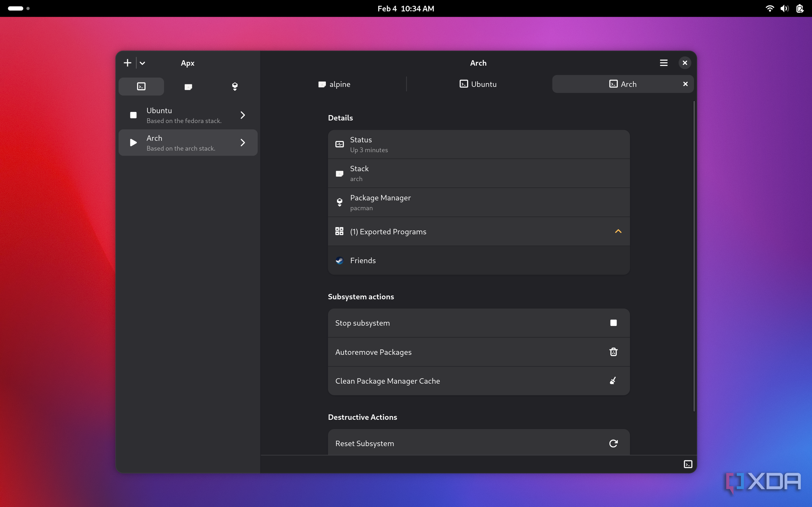Switch to the subsystems view in sidebar
The image size is (812, 507).
[x=141, y=87]
